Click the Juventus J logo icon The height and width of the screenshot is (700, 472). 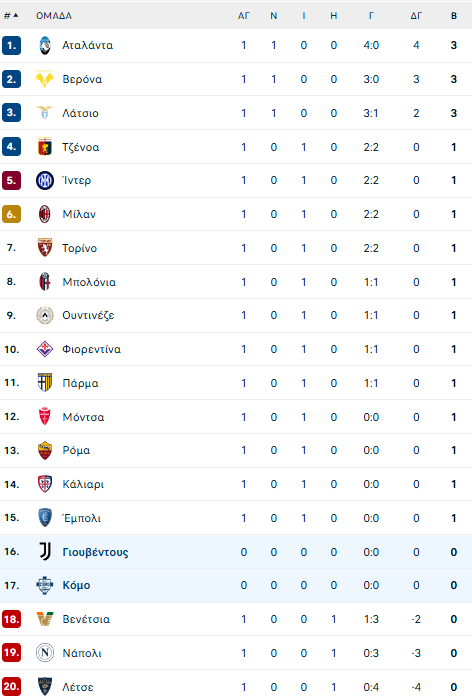click(x=45, y=552)
